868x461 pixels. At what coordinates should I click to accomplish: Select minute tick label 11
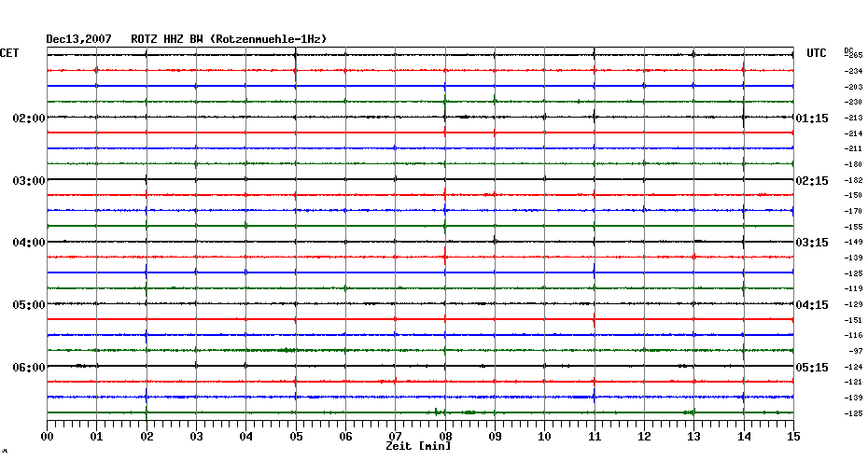[595, 437]
